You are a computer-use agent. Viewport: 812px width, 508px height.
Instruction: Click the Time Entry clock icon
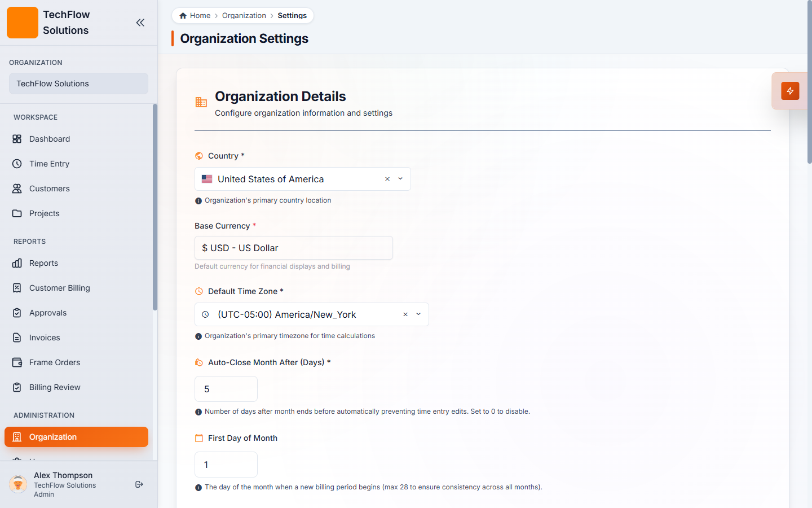[x=17, y=164]
